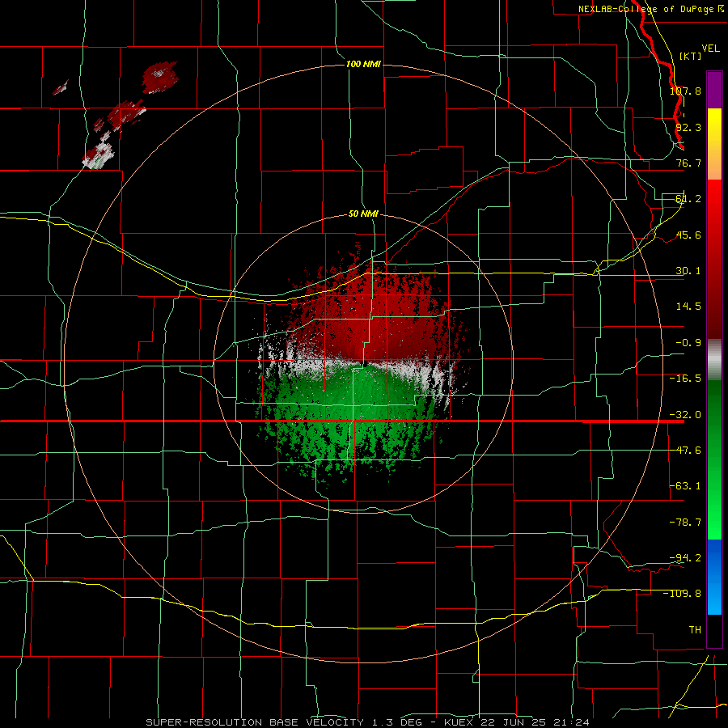Select the 61.2 velocity scale value

click(688, 199)
